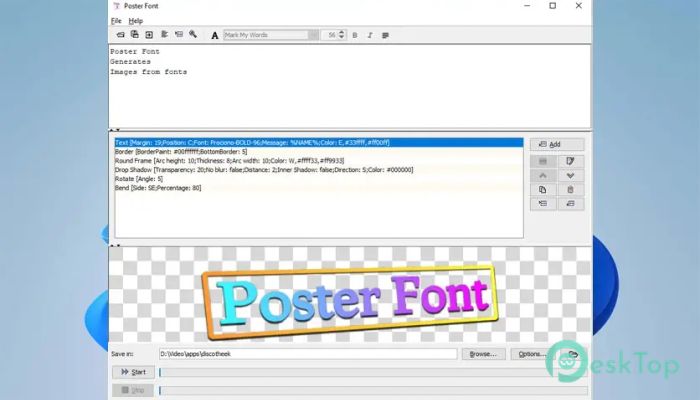The height and width of the screenshot is (400, 700).
Task: Select the Drop Shadow effect row
Action: 319,170
